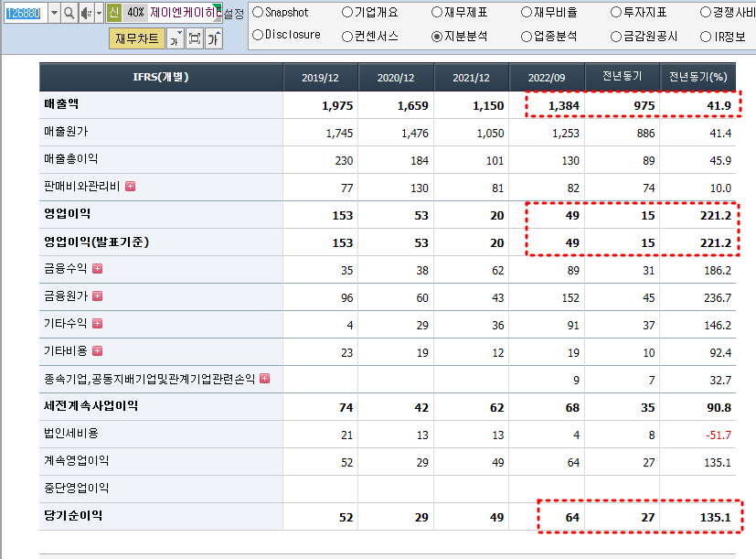Select the 금감원공시 radio button
The image size is (756, 559).
[x=616, y=37]
